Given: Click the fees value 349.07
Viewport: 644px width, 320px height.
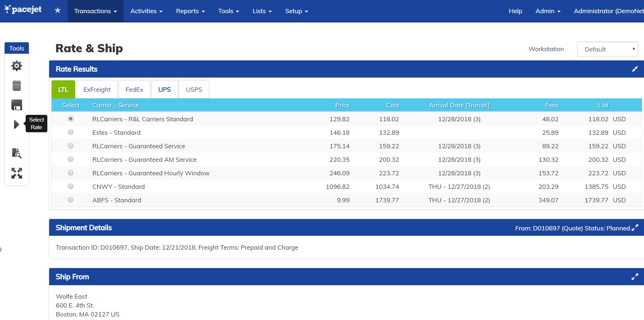Looking at the screenshot, I should (548, 200).
